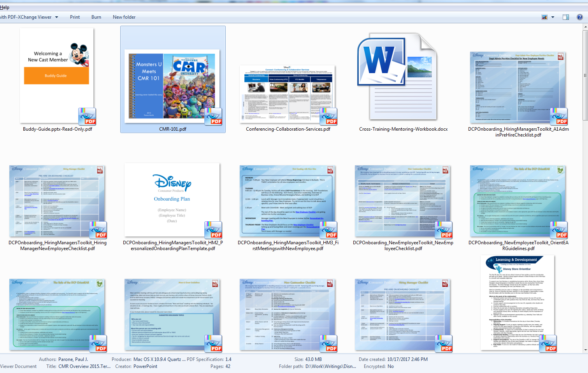Click HiringManagerNewEmployeeChecklist.pdf file name
The height and width of the screenshot is (373, 588).
(58, 245)
